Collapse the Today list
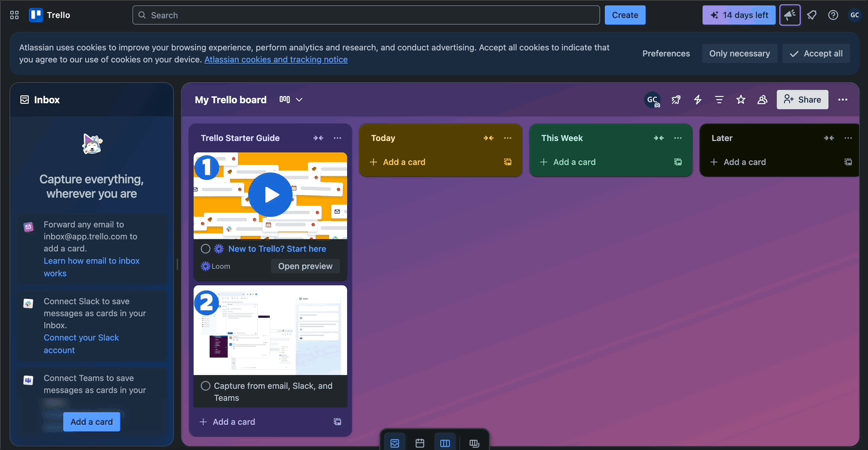 click(489, 138)
